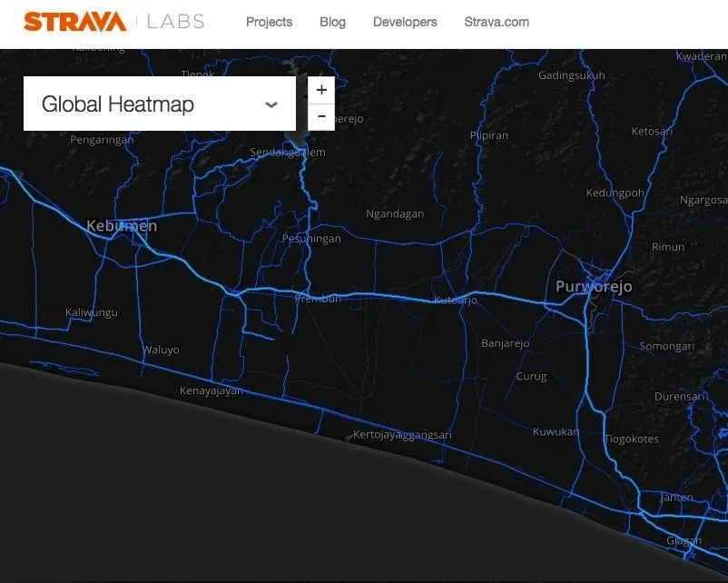Click the Strava logo
This screenshot has width=728, height=583.
coord(75,22)
